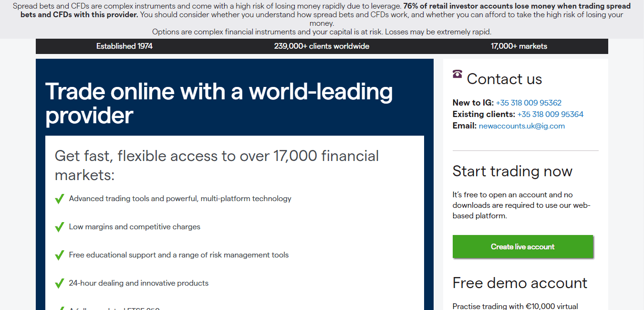Click the Trade online with a world-leading provider headline
This screenshot has width=644, height=310.
tap(219, 103)
